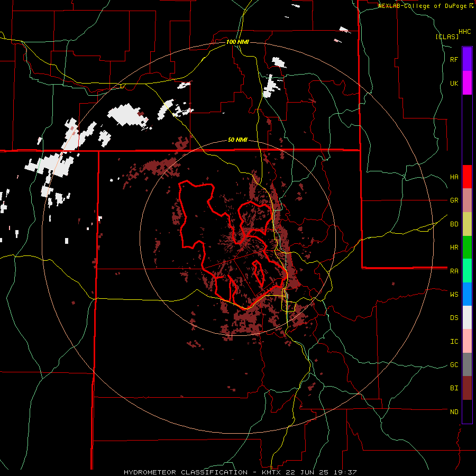Click the 'HYDROMETEOR CLASSIFICATION' title text
Viewport: 476px width, 476px height.
186,472
